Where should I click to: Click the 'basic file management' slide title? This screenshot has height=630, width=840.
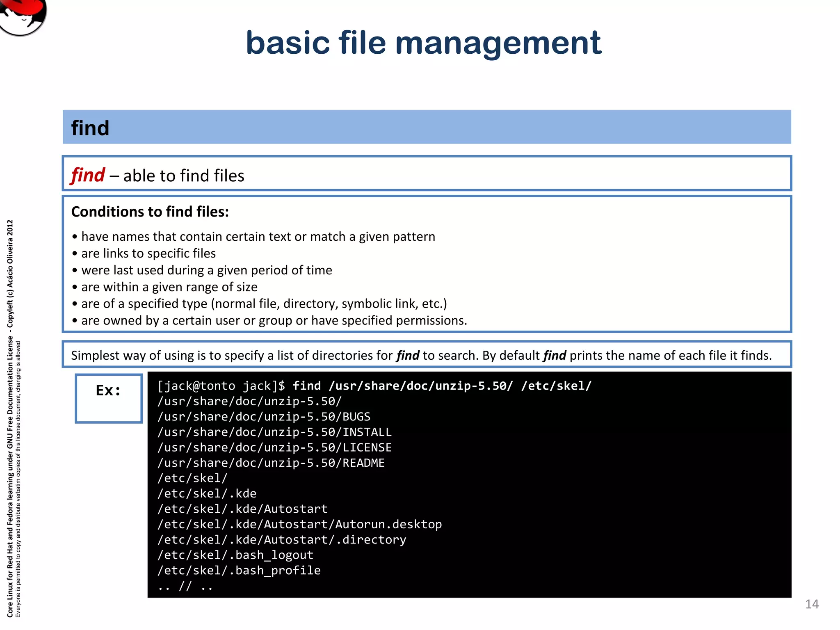424,43
